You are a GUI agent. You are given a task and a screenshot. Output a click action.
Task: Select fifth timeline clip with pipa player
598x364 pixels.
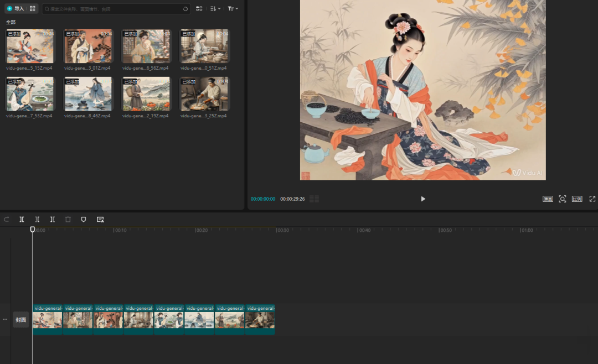point(169,319)
